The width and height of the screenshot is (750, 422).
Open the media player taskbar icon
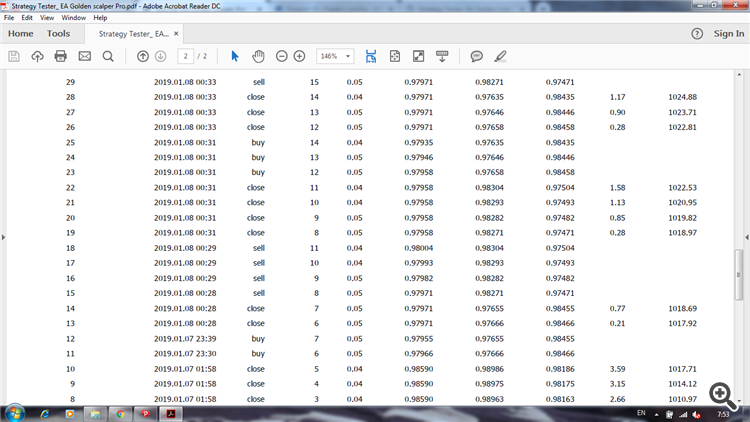70,414
